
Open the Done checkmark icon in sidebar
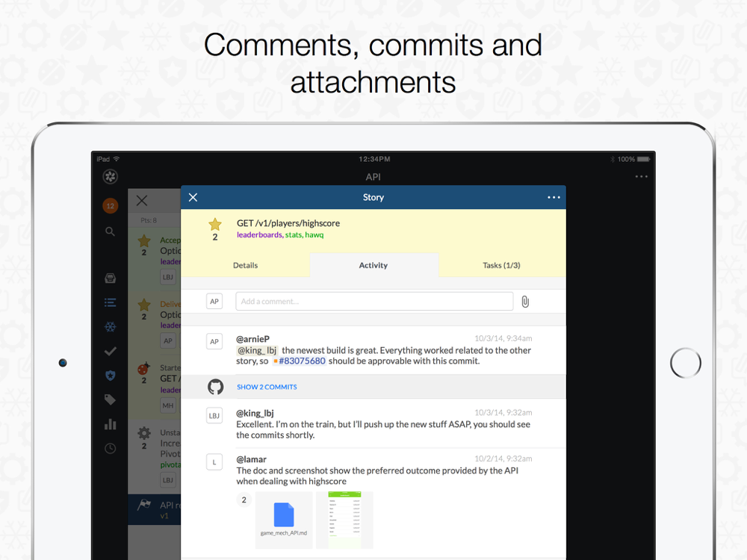pos(110,352)
